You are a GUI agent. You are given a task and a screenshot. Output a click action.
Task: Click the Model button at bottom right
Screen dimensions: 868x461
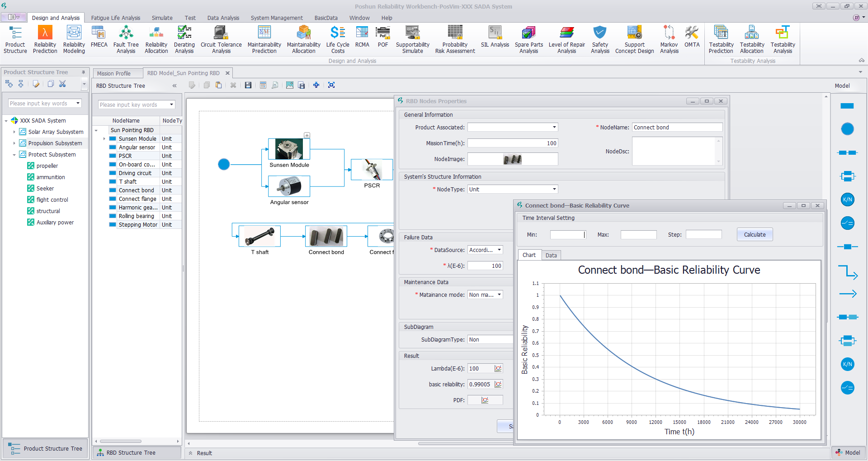(848, 453)
